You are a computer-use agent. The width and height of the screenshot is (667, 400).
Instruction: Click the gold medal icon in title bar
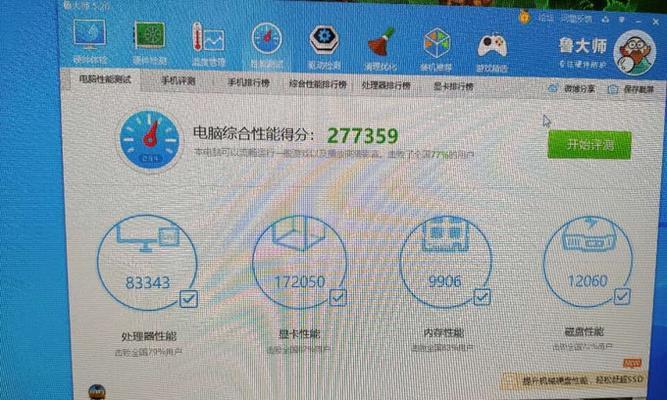coord(525,17)
